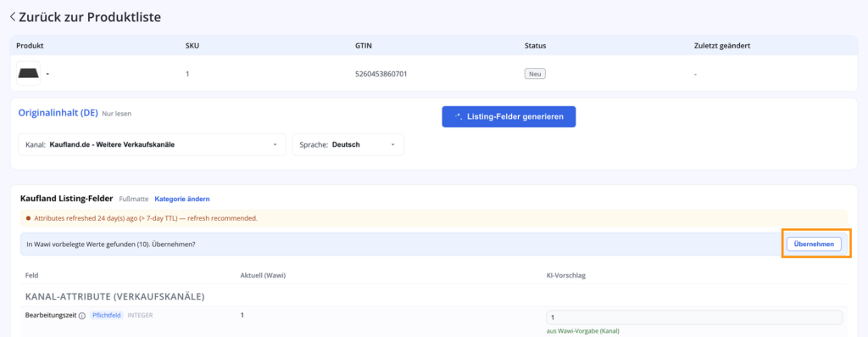The height and width of the screenshot is (337, 868).
Task: Click the Feld column header
Action: click(x=31, y=275)
